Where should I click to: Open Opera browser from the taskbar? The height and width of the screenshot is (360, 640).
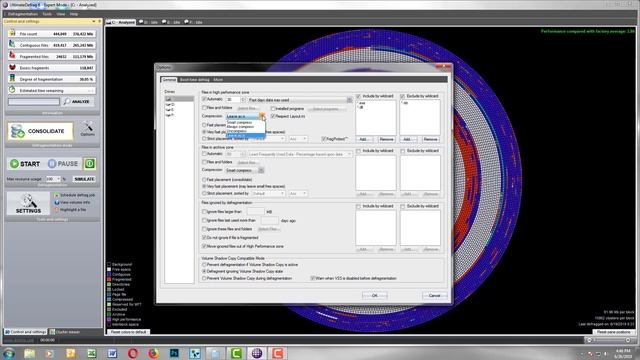coord(133,353)
